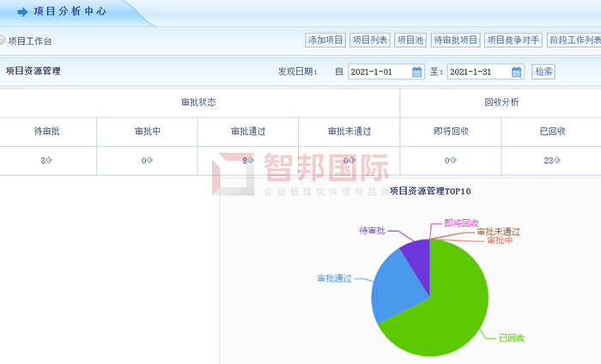Open the end date calendar picker icon
This screenshot has width=601, height=364.
click(517, 72)
